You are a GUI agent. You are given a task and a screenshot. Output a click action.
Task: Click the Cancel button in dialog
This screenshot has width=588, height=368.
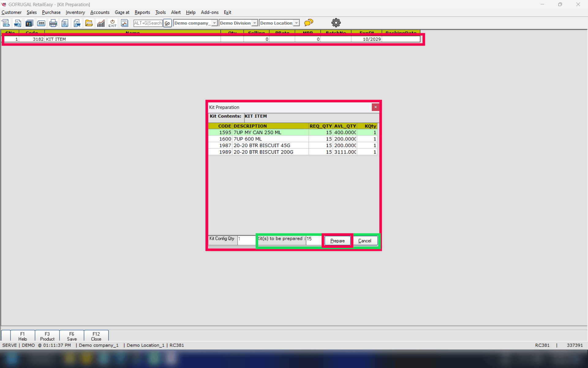[364, 241]
